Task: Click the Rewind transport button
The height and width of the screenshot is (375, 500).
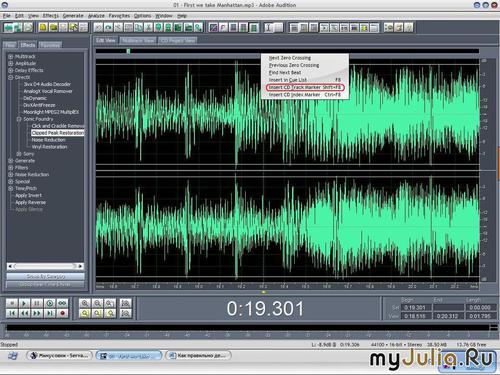Action: pyautogui.click(x=24, y=313)
